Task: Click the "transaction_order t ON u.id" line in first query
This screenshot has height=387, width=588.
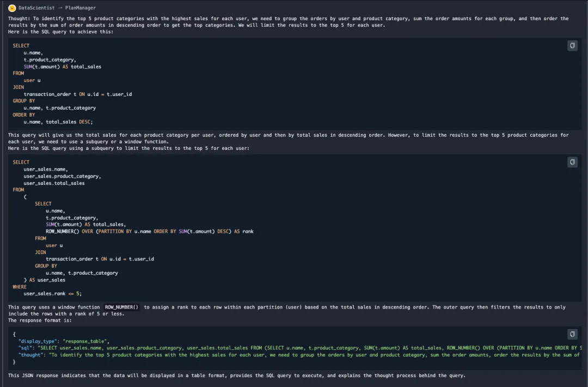Action: 78,94
